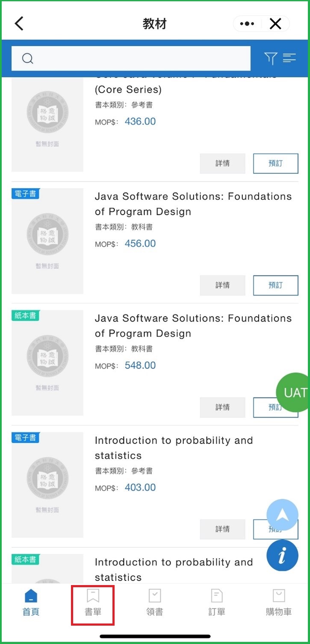Open the blue info icon button
The height and width of the screenshot is (644, 310).
point(282,556)
